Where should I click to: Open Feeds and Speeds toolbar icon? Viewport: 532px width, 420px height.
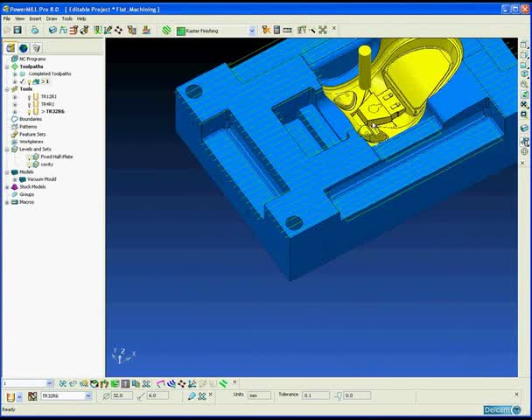[63, 31]
